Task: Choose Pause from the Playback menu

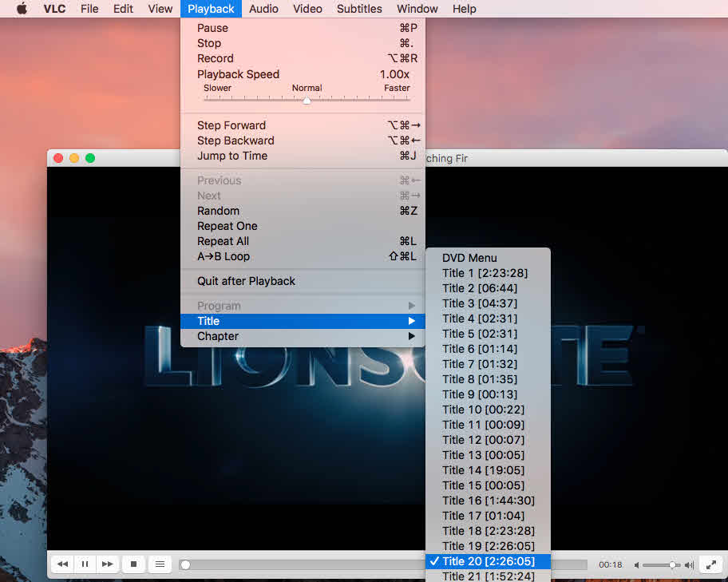Action: coord(303,28)
